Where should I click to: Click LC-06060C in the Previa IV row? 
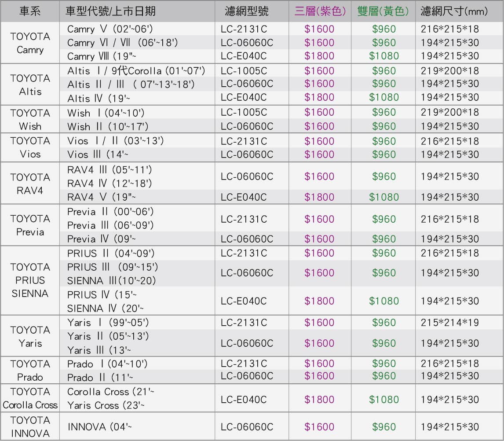click(x=247, y=239)
